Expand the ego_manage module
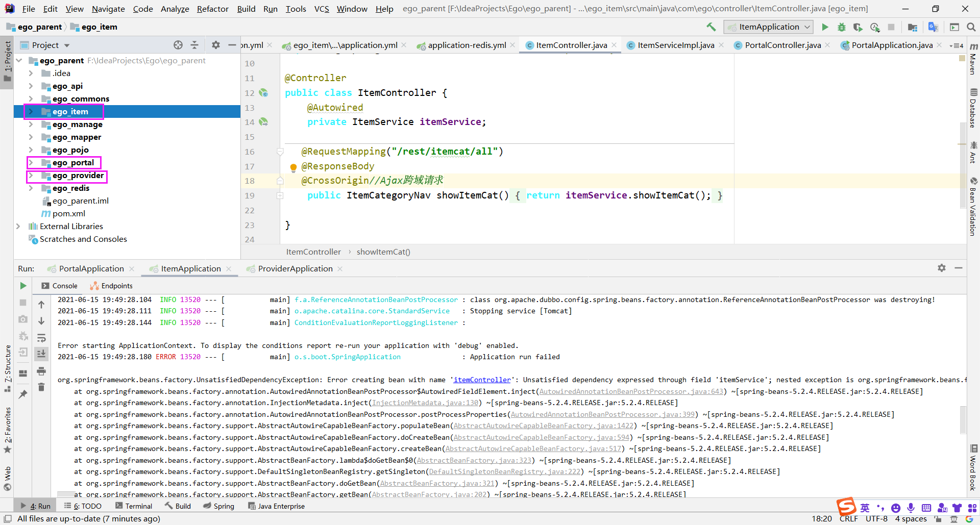This screenshot has height=525, width=980. (31, 124)
